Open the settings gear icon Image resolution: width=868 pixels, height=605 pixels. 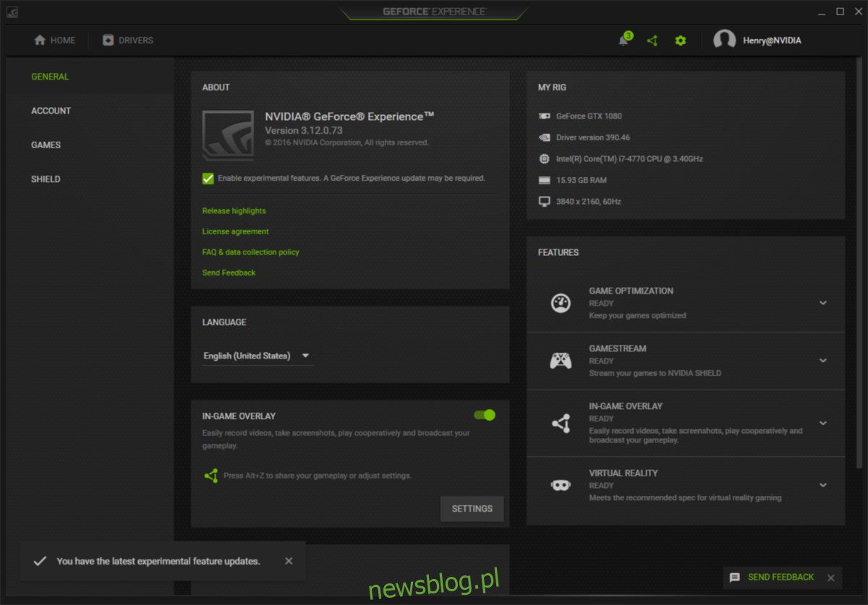click(681, 40)
